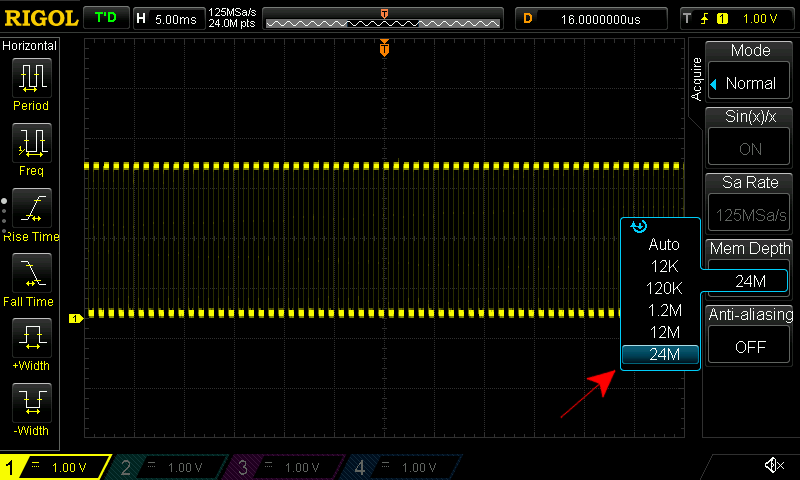This screenshot has width=800, height=480.
Task: Choose 120K memory depth
Action: tap(664, 288)
